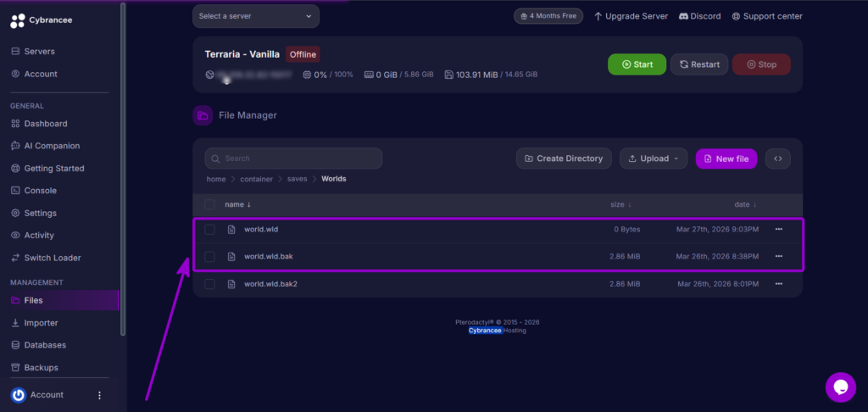Click file icon beside world.wld.bak2
The height and width of the screenshot is (412, 868).
tap(232, 284)
